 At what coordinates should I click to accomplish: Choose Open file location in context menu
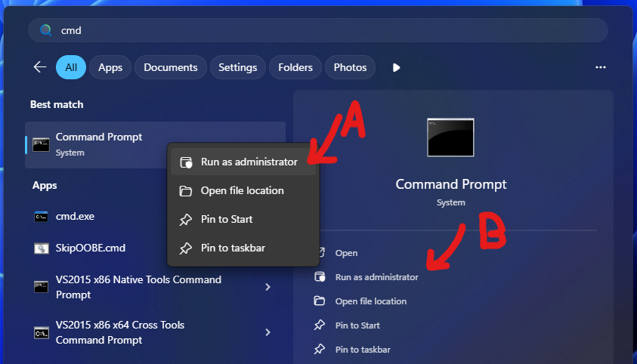coord(243,191)
